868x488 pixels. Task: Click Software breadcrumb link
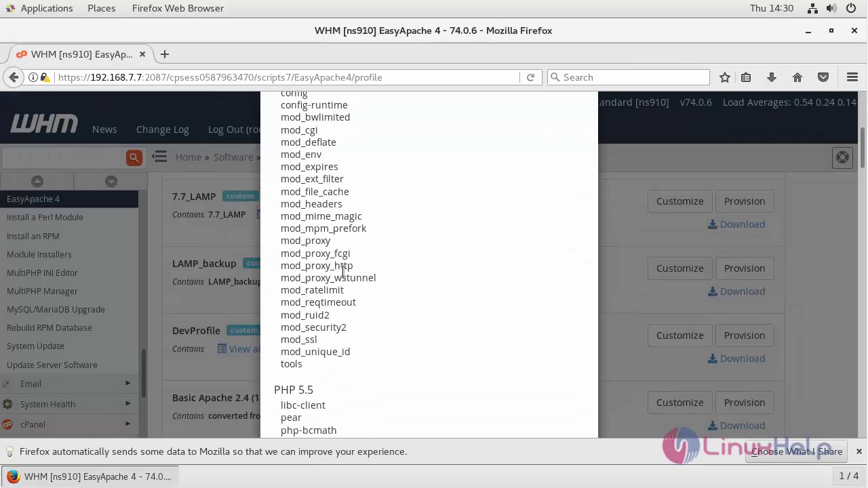(233, 157)
